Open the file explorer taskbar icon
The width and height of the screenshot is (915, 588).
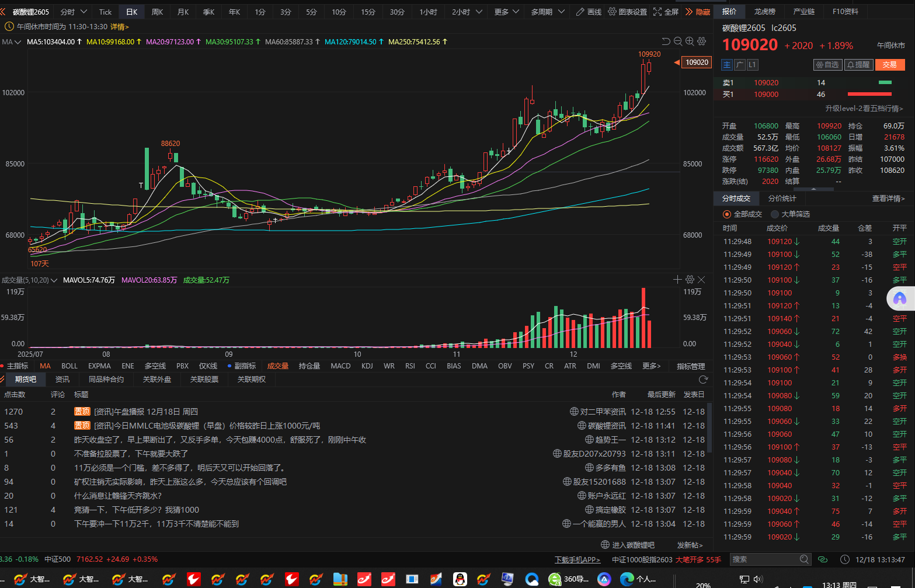coord(340,579)
